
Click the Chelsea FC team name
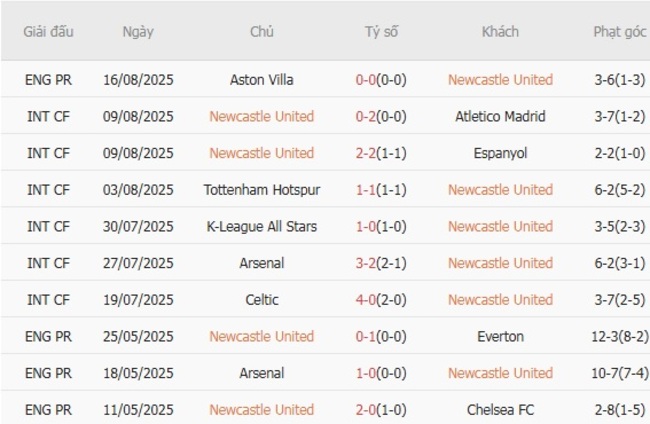(x=500, y=410)
